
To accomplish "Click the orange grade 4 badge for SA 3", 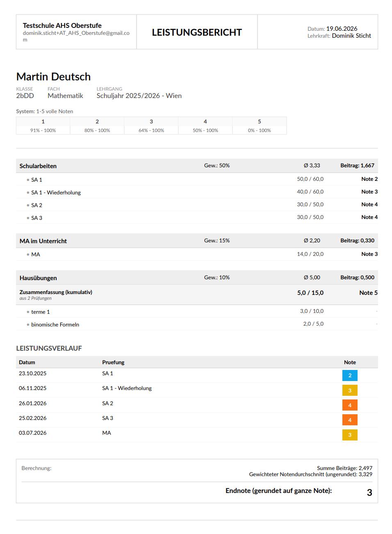I will click(350, 420).
